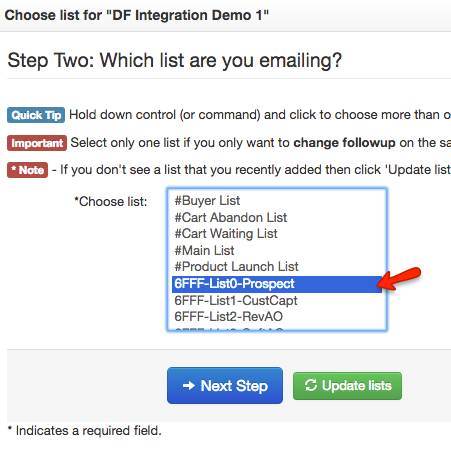Click the red Important badge
451x451 pixels.
coord(37,143)
